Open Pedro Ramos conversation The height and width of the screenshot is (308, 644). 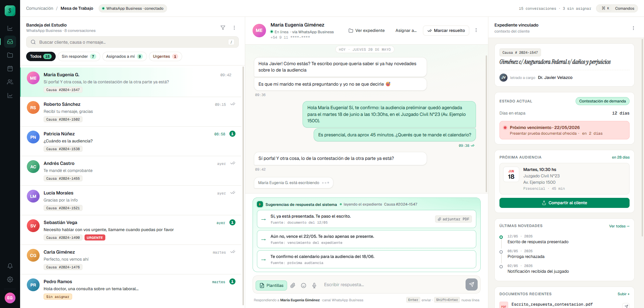tap(131, 289)
